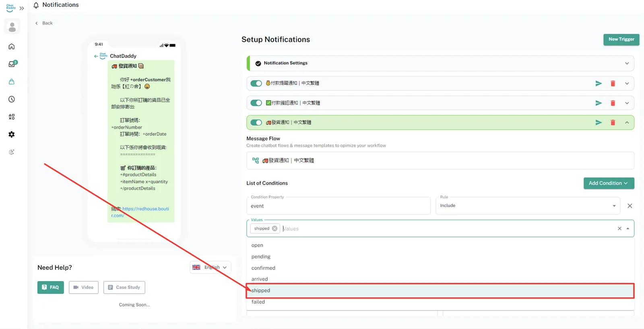
Task: Open the home icon in sidebar
Action: click(x=12, y=47)
